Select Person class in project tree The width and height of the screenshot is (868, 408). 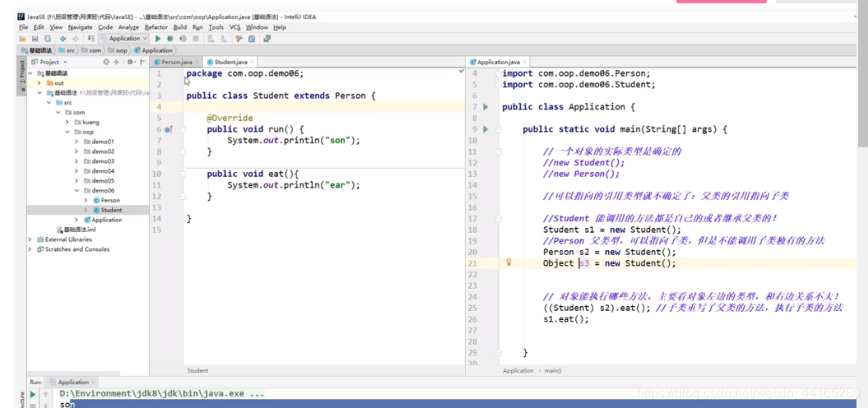110,201
